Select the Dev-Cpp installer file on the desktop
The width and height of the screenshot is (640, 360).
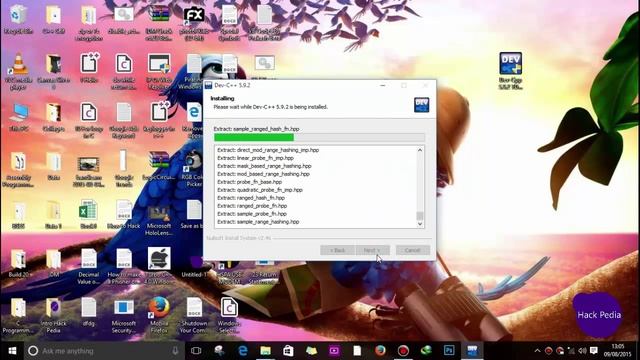tap(510, 70)
